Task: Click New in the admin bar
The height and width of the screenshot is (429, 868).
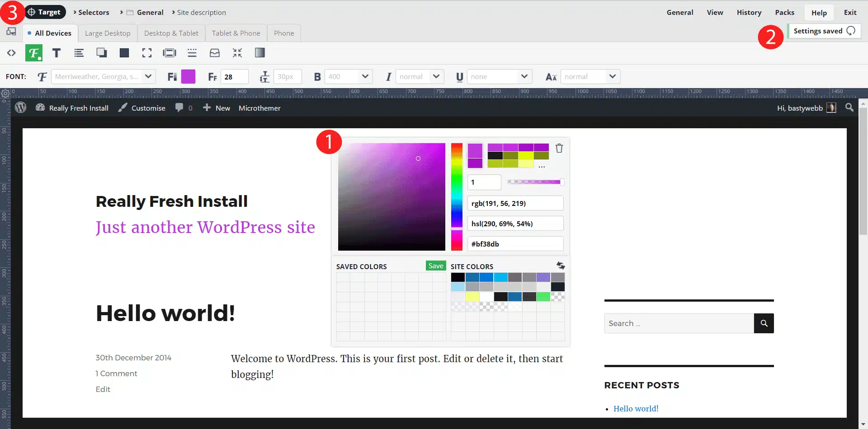Action: (217, 108)
